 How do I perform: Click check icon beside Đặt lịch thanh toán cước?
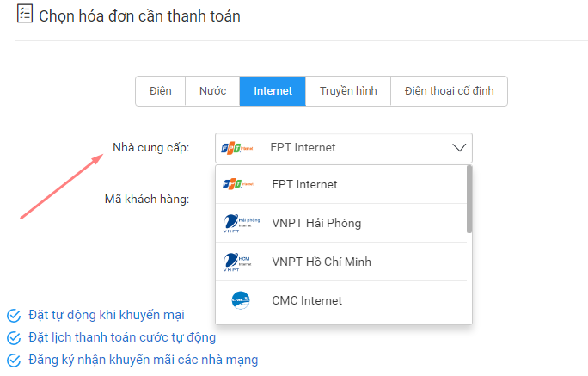pyautogui.click(x=14, y=338)
